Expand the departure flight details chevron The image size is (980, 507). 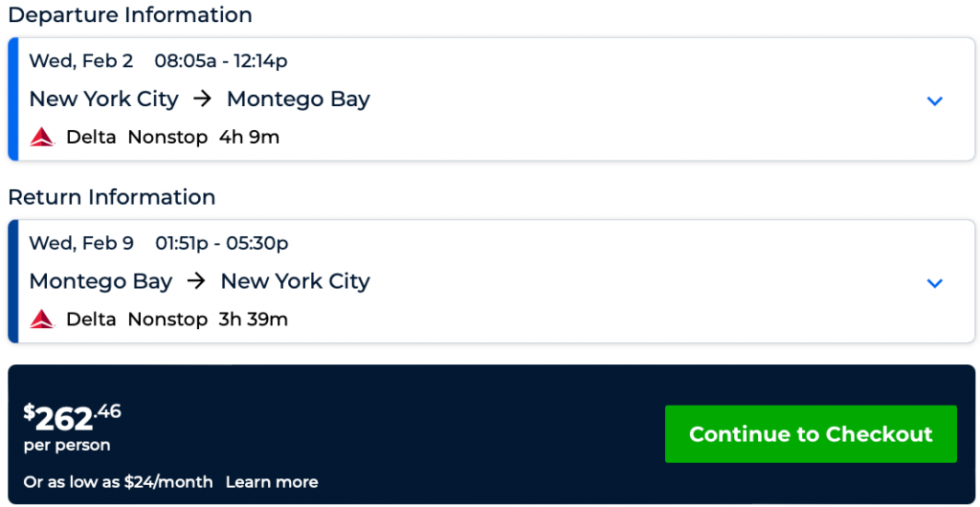(935, 100)
